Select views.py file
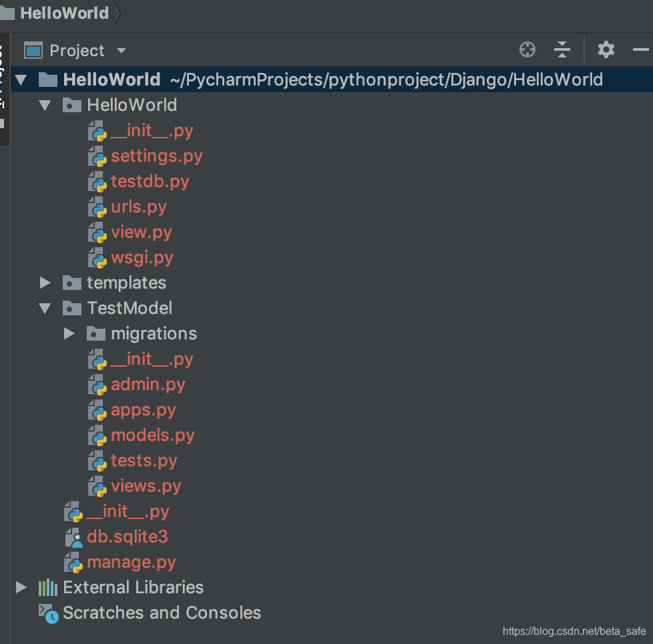The width and height of the screenshot is (653, 644). pyautogui.click(x=146, y=486)
